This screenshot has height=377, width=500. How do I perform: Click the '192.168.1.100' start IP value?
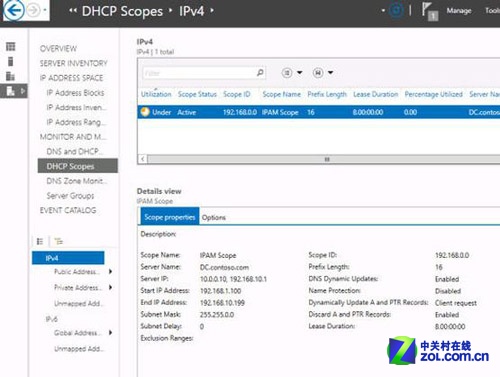click(220, 291)
